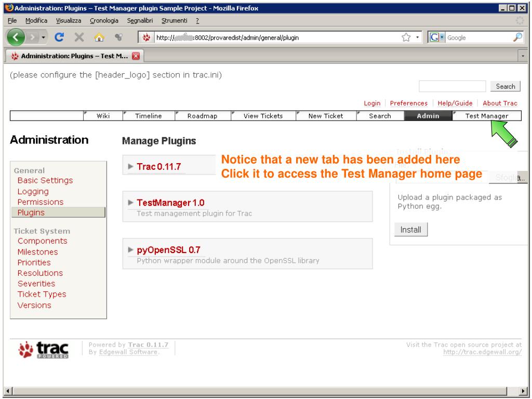Click the Trac search text field

(x=453, y=86)
